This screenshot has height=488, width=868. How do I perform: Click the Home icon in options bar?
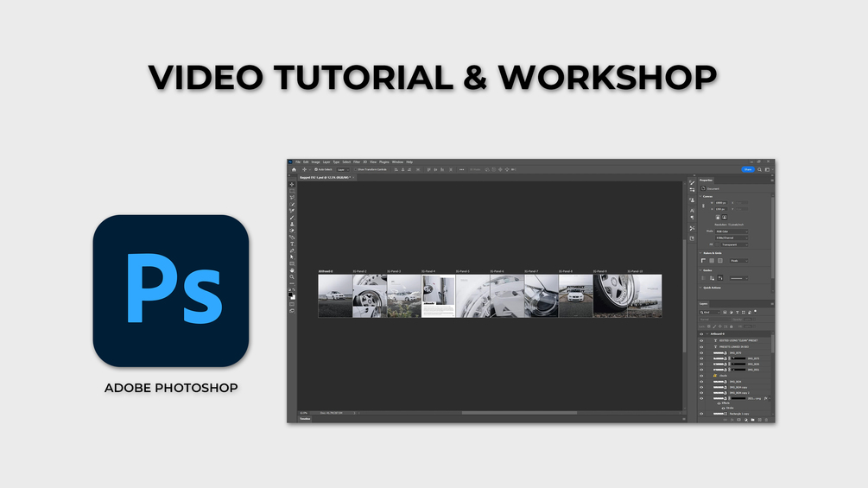point(294,170)
